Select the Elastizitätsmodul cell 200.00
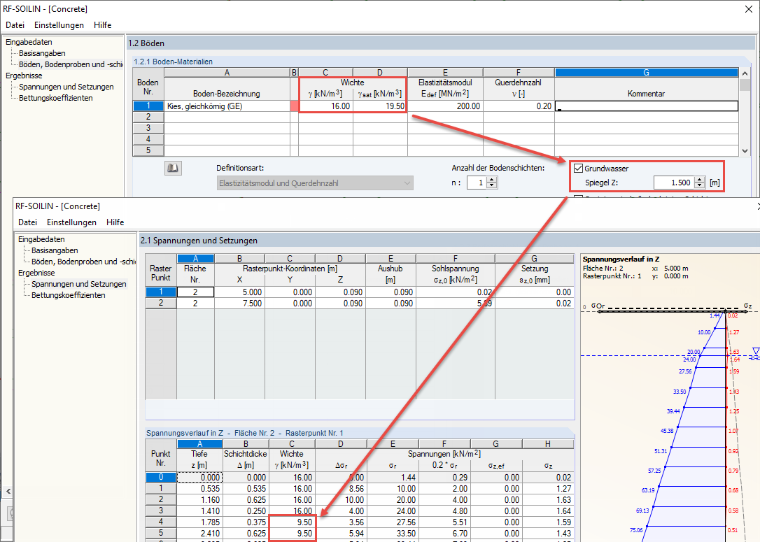 coord(445,106)
